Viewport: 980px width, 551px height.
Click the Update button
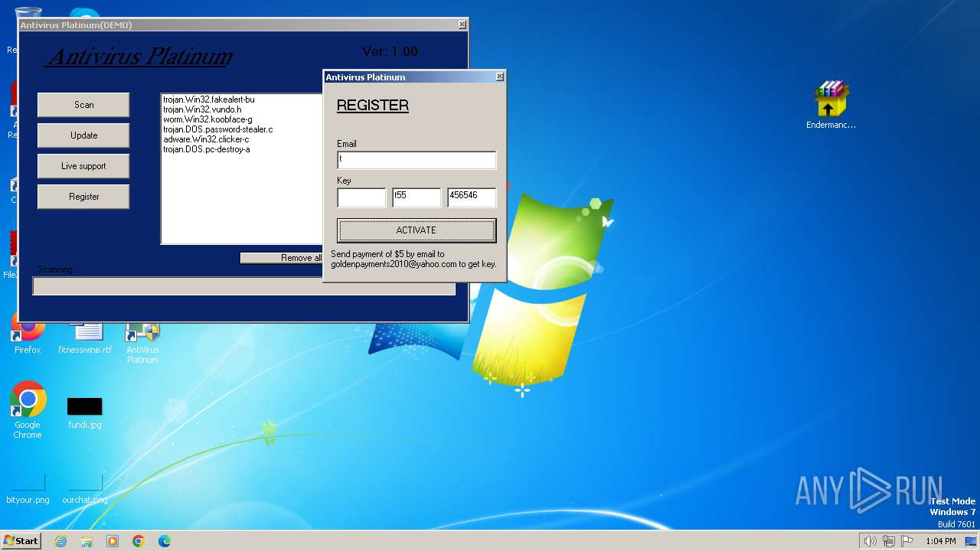(x=83, y=135)
